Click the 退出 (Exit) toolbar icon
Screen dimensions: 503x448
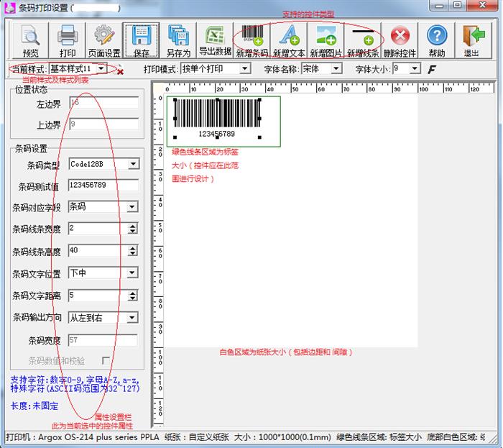473,40
